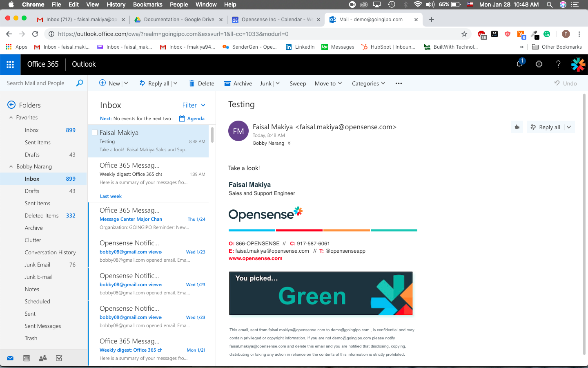This screenshot has height=368, width=588.
Task: Click the FM sender avatar
Action: [x=238, y=131]
